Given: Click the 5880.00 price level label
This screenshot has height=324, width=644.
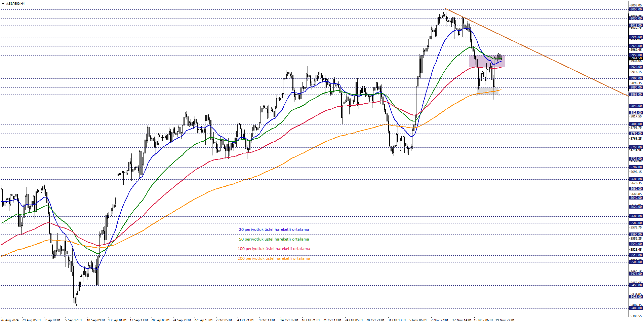Looking at the screenshot, I should point(636,87).
